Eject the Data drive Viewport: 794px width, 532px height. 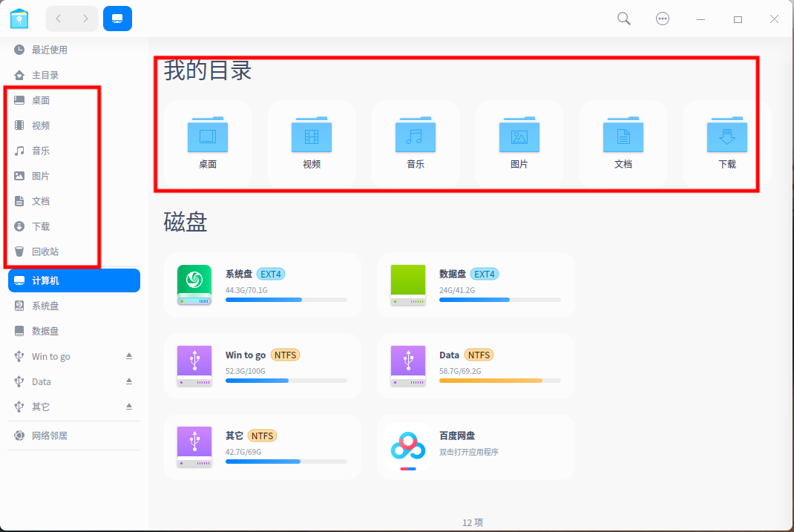coord(128,381)
